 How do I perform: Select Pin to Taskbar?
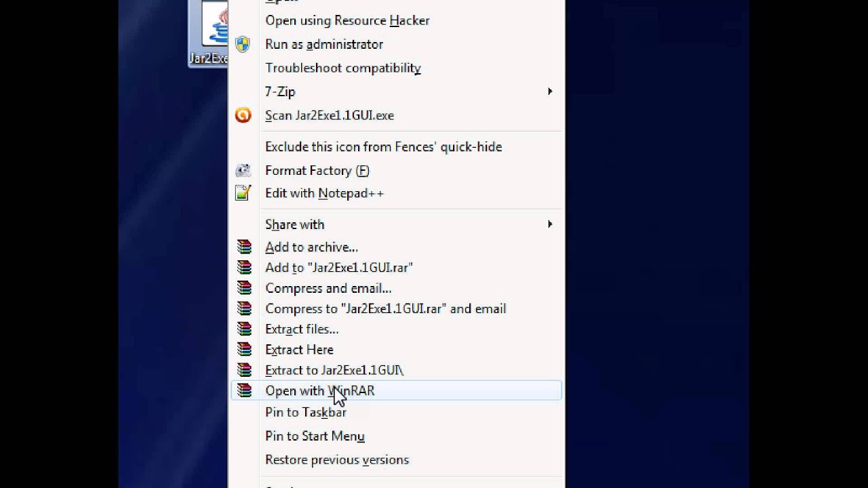click(306, 412)
